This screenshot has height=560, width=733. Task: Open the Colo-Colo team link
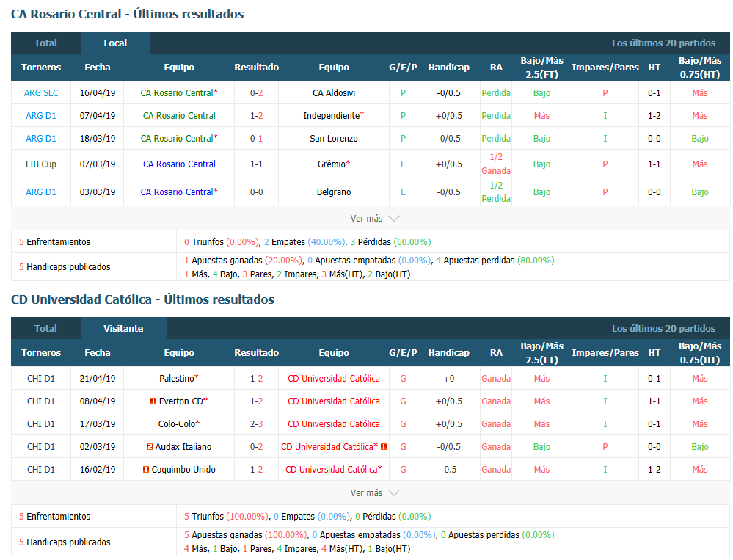point(177,424)
